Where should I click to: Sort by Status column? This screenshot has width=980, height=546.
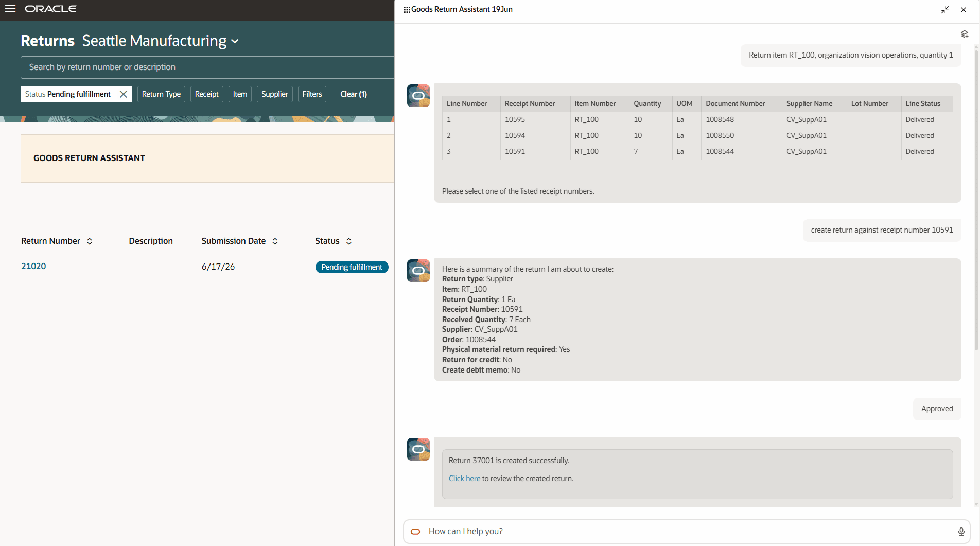[349, 241]
